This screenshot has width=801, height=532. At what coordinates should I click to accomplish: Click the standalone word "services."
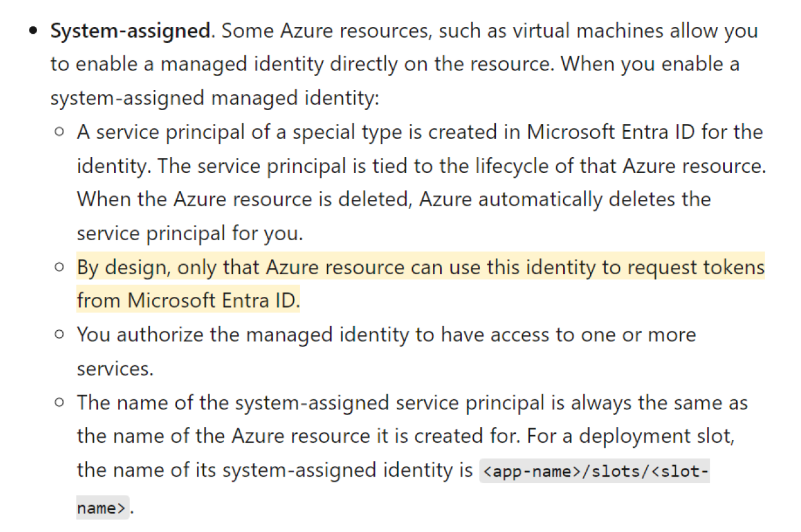(115, 369)
